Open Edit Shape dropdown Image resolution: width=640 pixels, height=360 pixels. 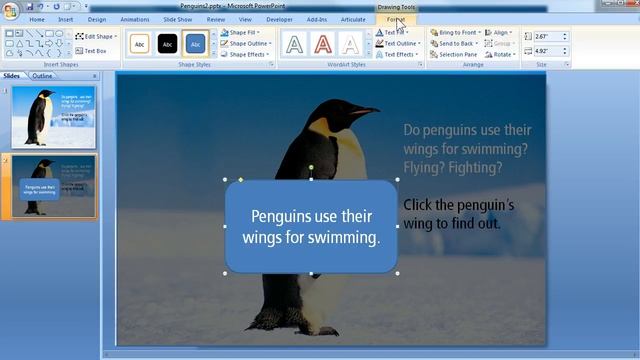click(x=96, y=36)
